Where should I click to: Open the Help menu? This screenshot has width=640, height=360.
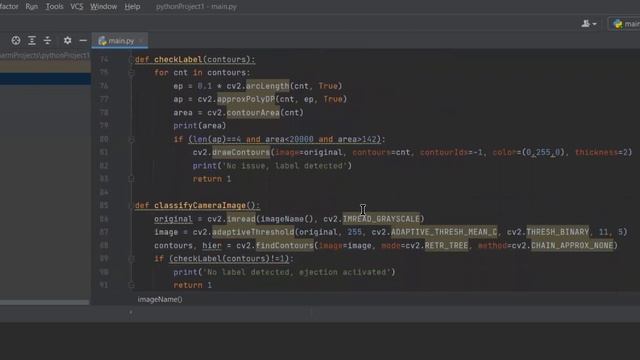click(132, 7)
